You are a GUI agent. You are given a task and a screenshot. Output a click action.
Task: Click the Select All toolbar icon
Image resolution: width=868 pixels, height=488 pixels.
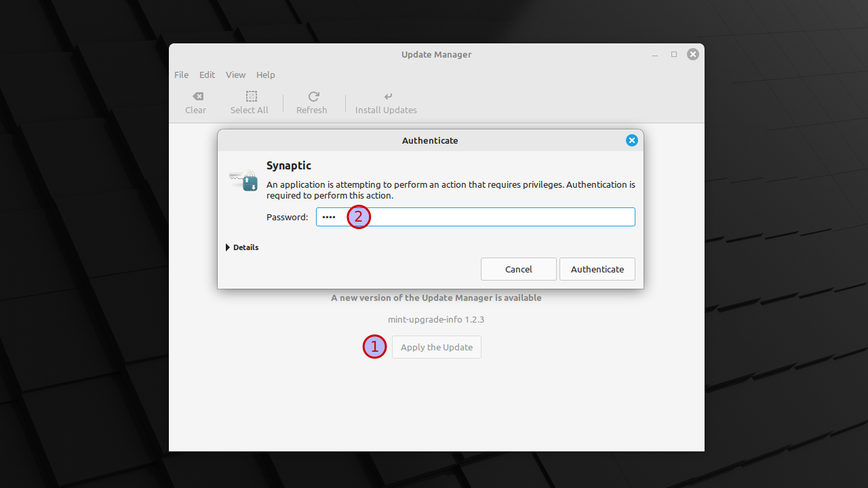coord(252,96)
